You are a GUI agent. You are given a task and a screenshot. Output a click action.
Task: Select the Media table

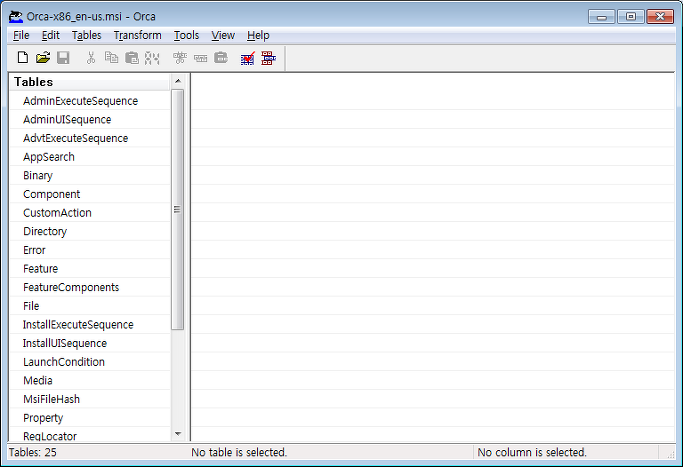tap(90, 381)
